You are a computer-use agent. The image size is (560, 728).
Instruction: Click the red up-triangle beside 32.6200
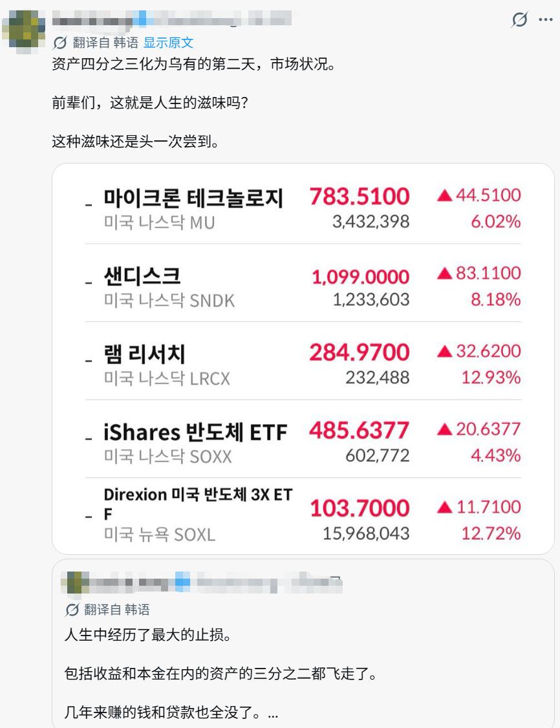pos(444,352)
